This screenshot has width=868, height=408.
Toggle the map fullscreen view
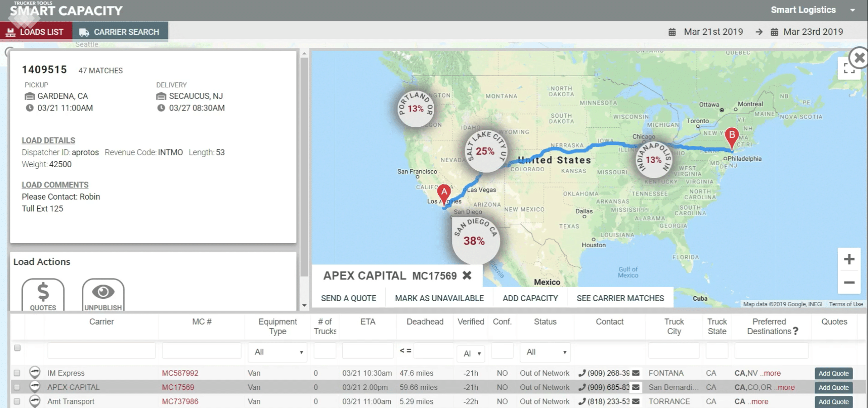(x=849, y=69)
